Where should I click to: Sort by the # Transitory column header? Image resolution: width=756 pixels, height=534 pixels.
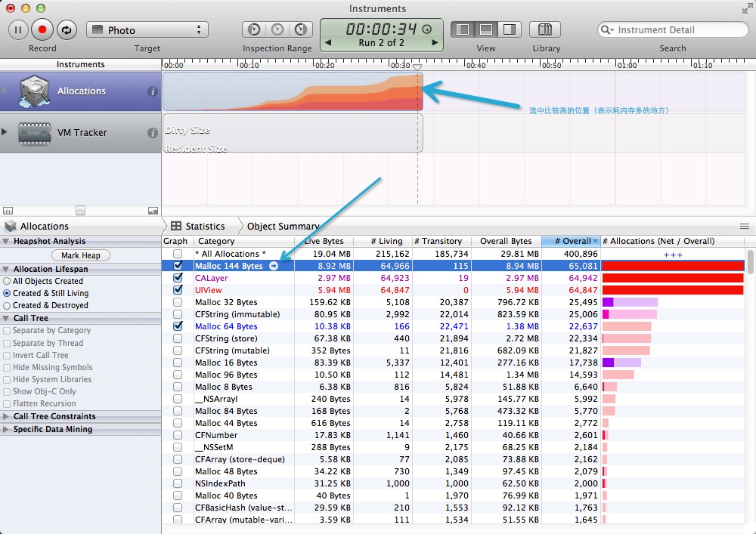(x=442, y=241)
